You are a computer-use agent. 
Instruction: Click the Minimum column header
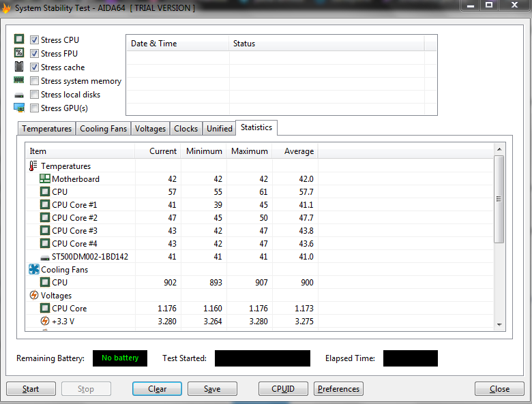pos(203,151)
